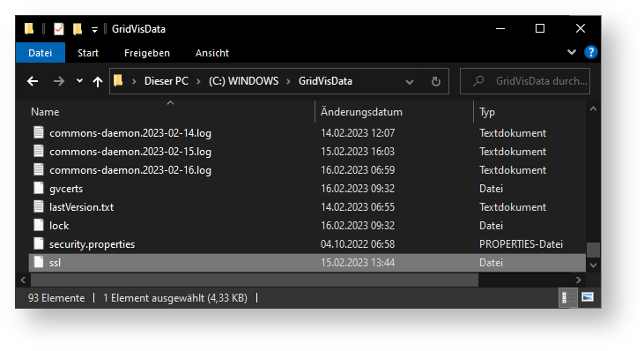Click horizontal scrollbar right arrow
Screen dimensions: 644x351
(579, 280)
